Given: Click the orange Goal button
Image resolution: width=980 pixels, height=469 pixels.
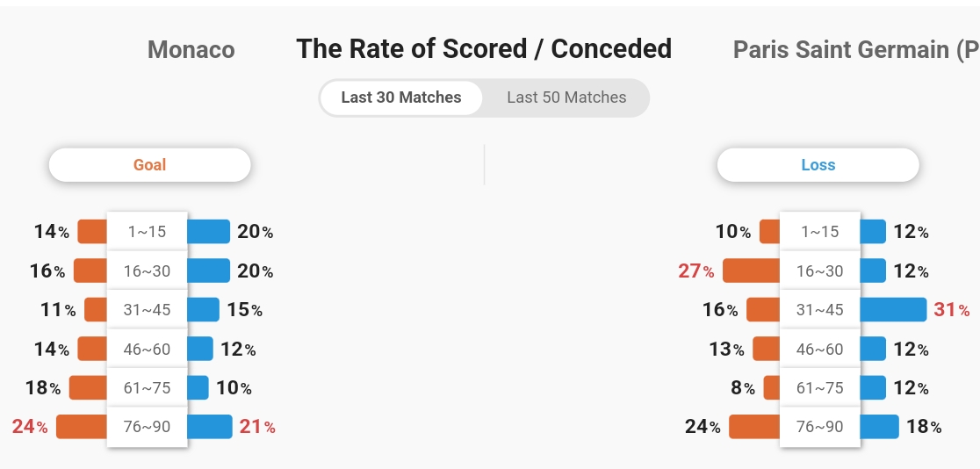Looking at the screenshot, I should tap(150, 165).
